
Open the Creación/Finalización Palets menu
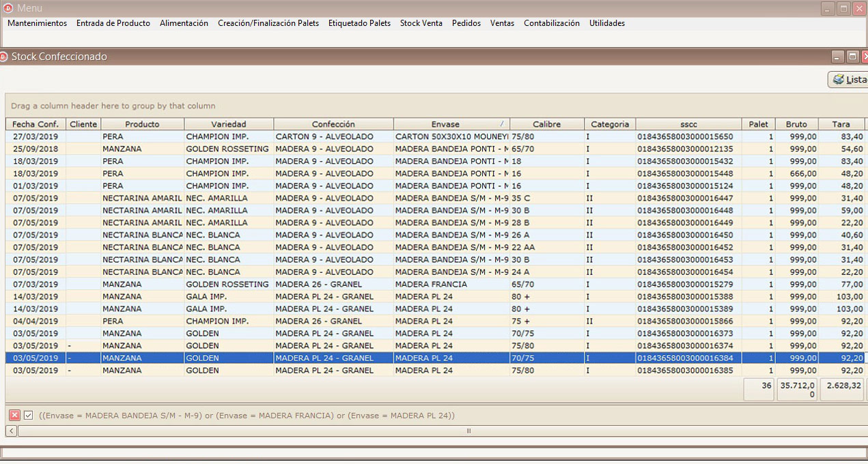click(268, 23)
